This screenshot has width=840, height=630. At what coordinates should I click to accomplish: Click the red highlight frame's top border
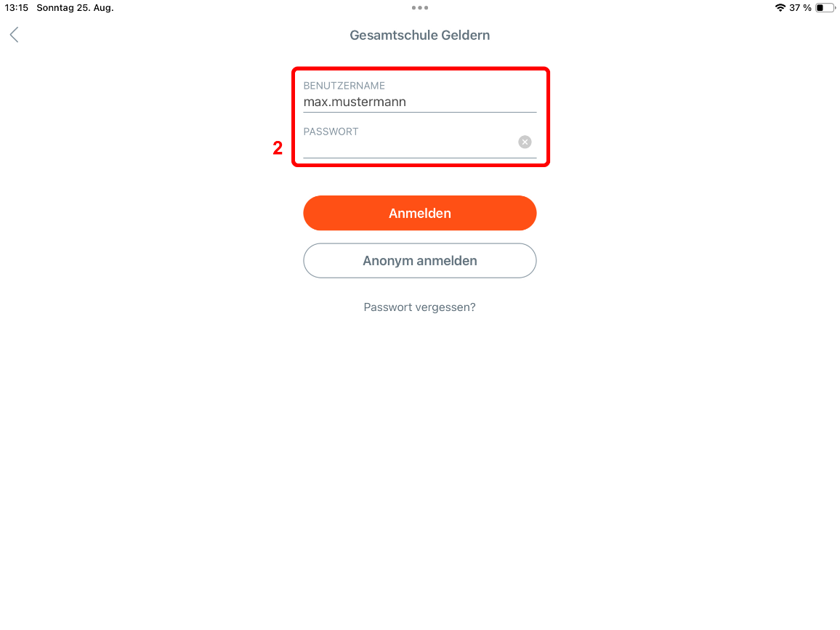[x=421, y=68]
